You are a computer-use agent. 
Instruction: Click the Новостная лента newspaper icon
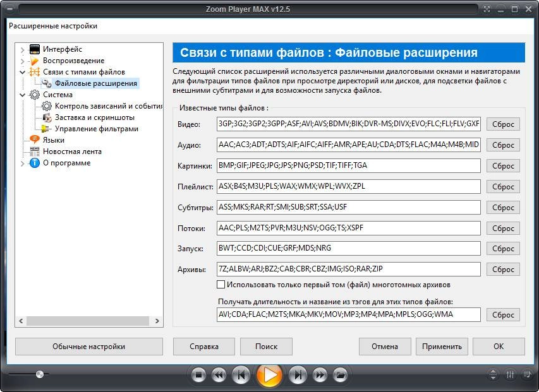pos(34,151)
